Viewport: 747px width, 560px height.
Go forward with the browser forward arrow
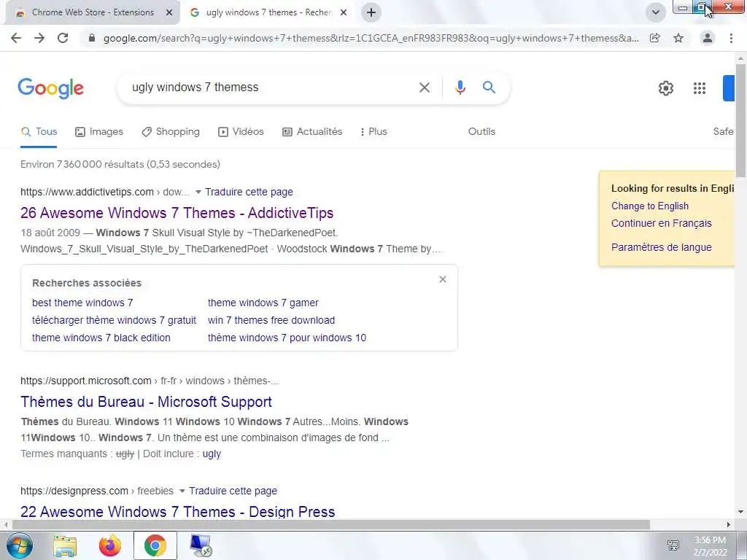[39, 38]
